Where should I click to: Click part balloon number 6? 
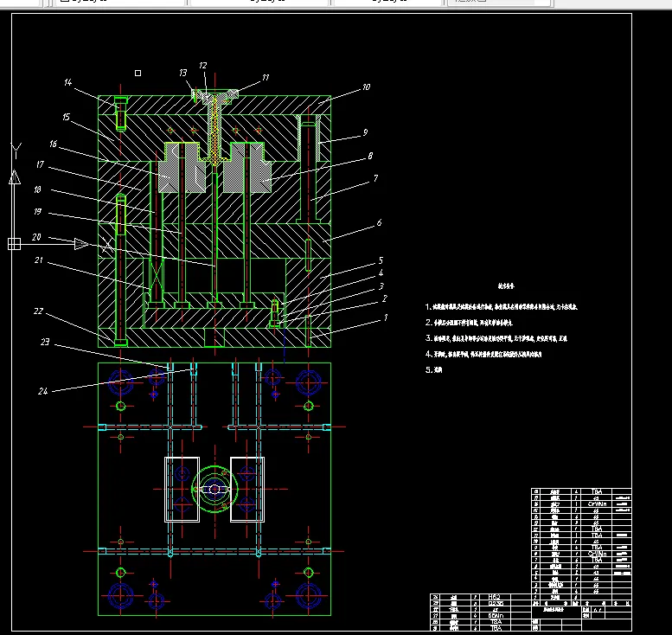379,223
